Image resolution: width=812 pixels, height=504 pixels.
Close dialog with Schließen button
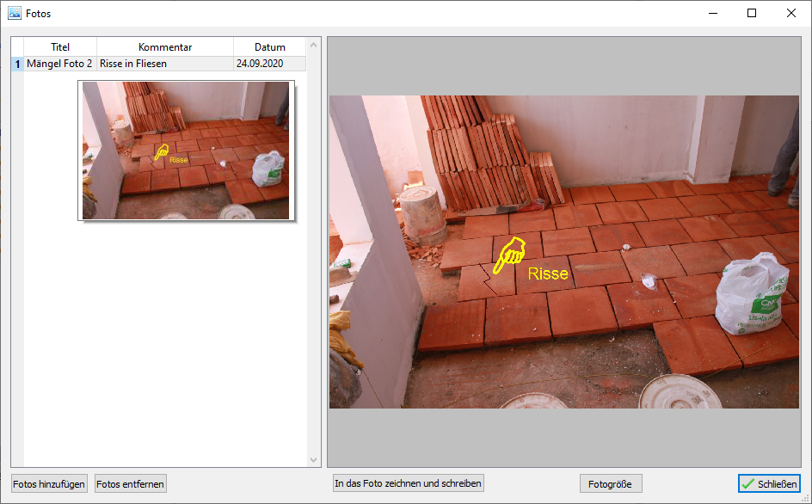tap(769, 484)
